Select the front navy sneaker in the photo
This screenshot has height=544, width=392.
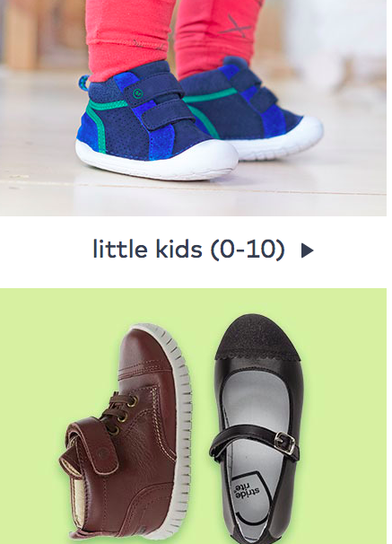coord(156,125)
